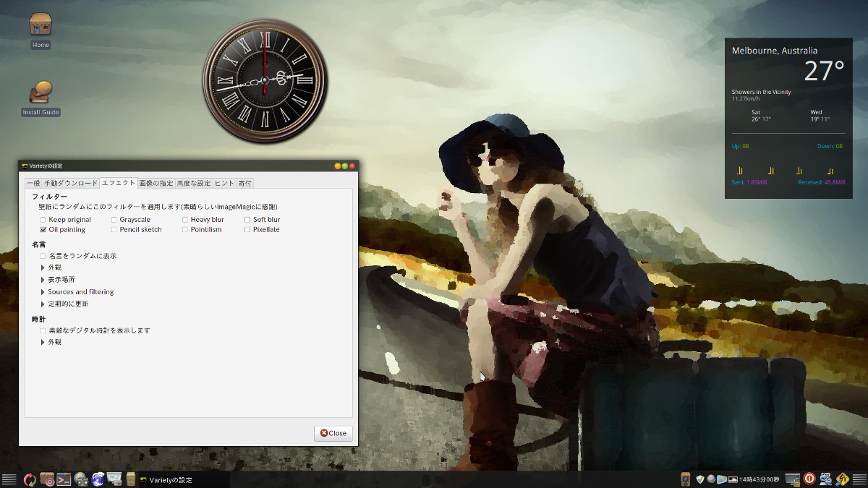
Task: Open the terminal launcher in taskbar
Action: (64, 479)
